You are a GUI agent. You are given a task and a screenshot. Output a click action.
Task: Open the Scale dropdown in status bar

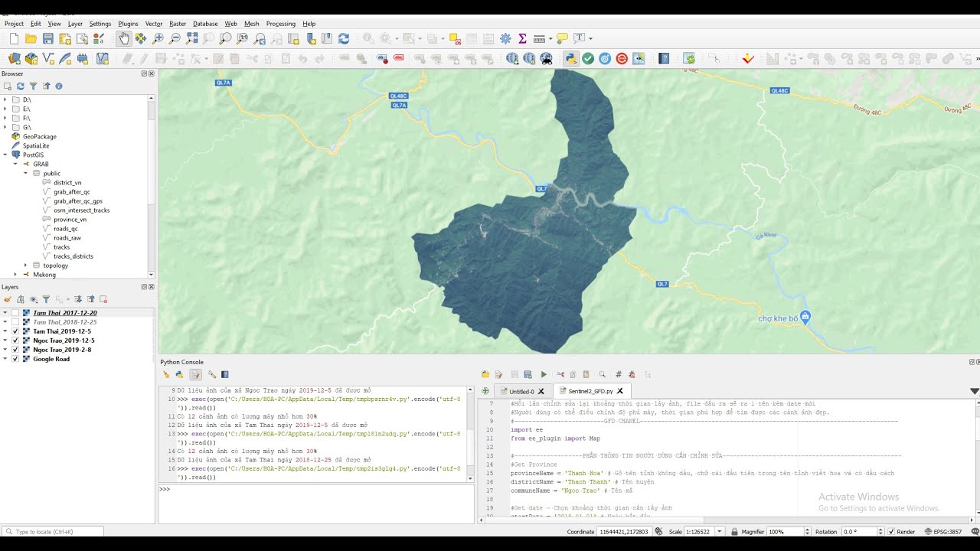coord(721,532)
